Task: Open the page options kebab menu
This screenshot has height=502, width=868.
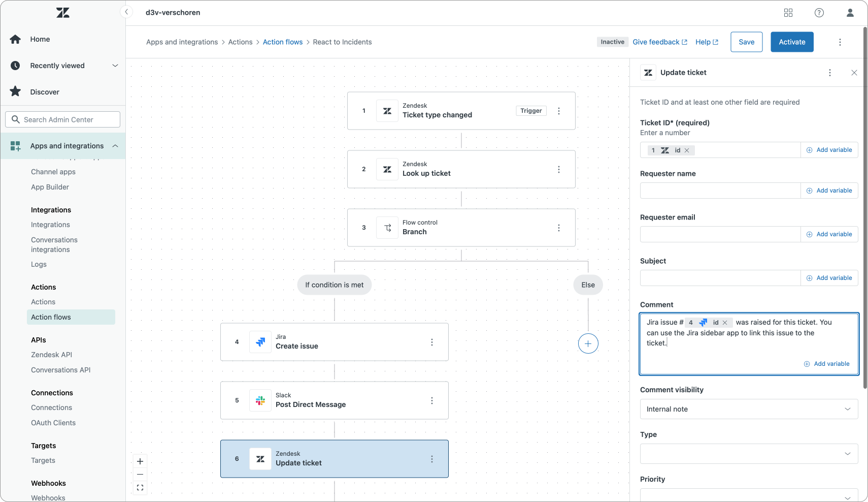Action: pos(840,42)
